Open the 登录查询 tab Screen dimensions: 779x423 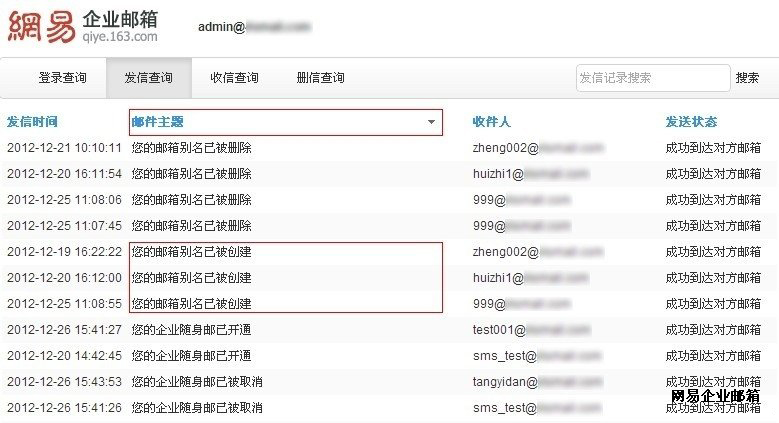pos(63,78)
